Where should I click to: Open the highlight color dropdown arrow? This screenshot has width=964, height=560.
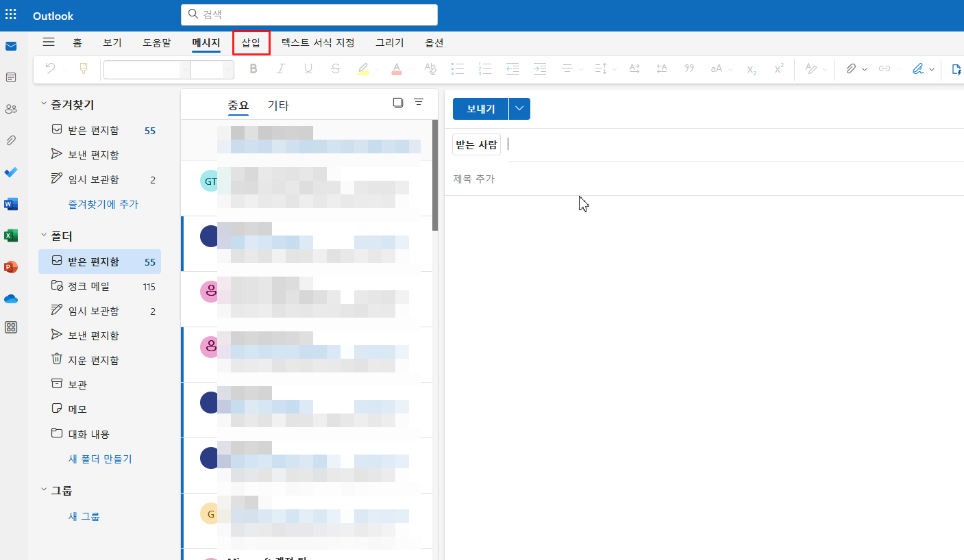[x=378, y=69]
